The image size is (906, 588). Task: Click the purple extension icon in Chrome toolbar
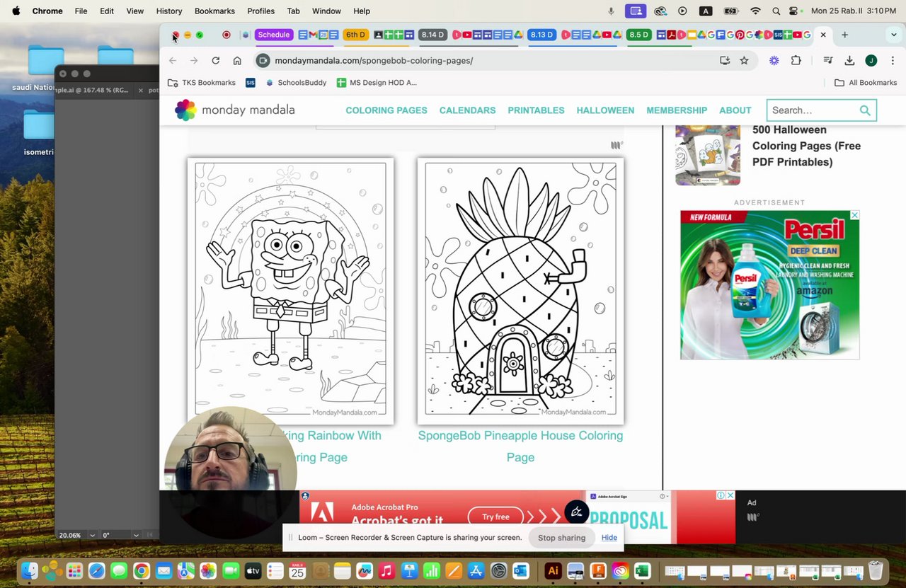(x=774, y=61)
